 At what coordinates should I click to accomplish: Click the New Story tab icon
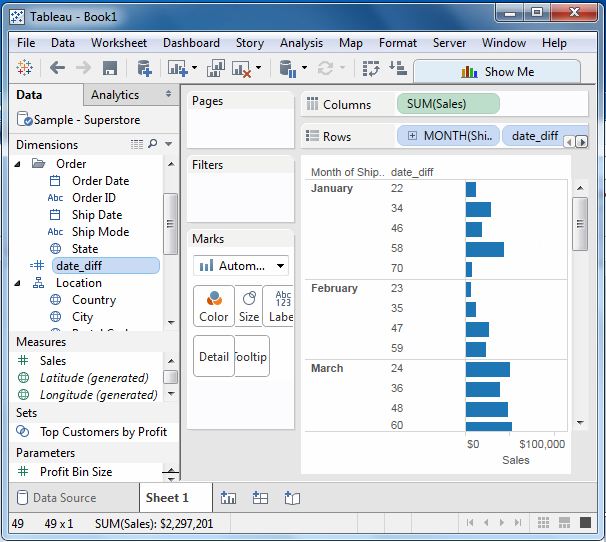[292, 497]
